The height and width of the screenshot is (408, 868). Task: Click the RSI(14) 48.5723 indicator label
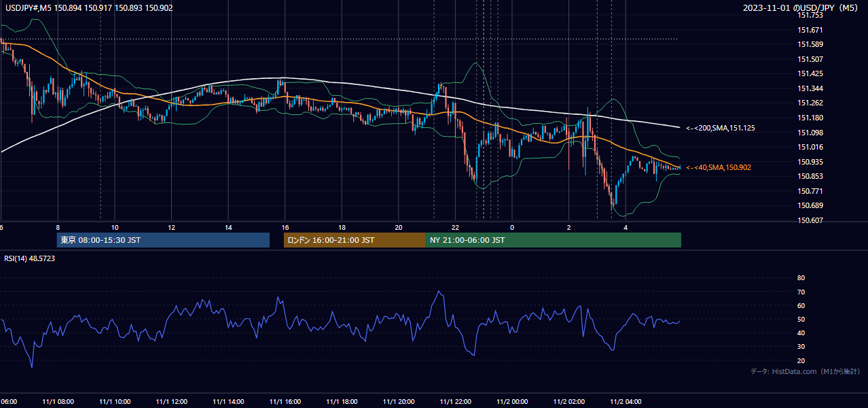coord(30,258)
